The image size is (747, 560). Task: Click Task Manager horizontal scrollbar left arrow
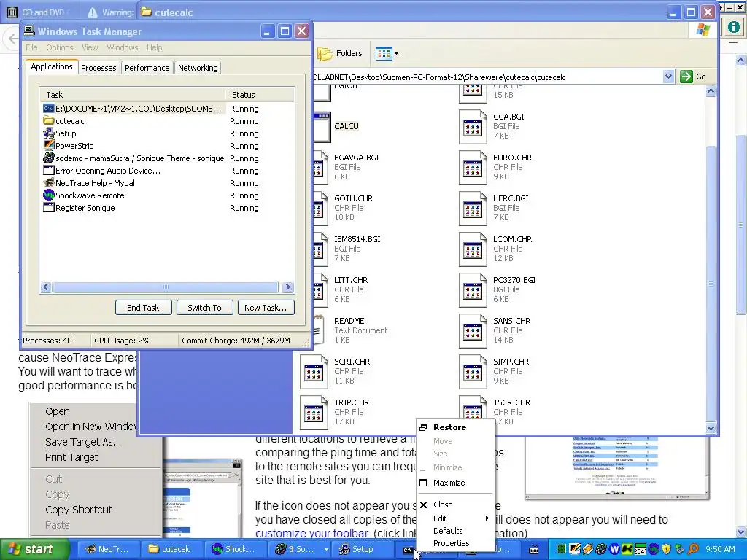[46, 287]
